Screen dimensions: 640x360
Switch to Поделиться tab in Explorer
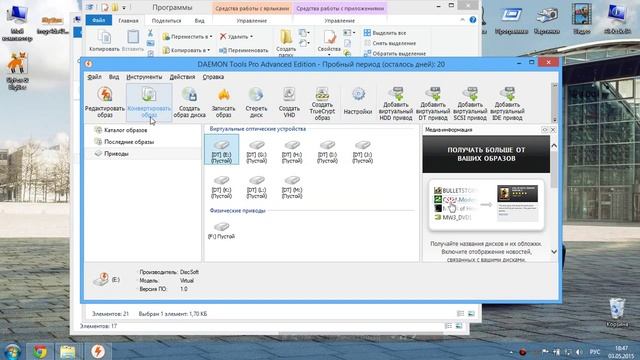166,20
